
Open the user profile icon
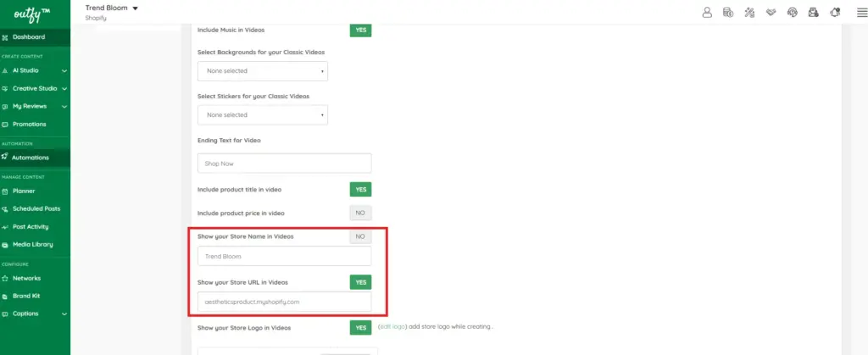pos(707,12)
